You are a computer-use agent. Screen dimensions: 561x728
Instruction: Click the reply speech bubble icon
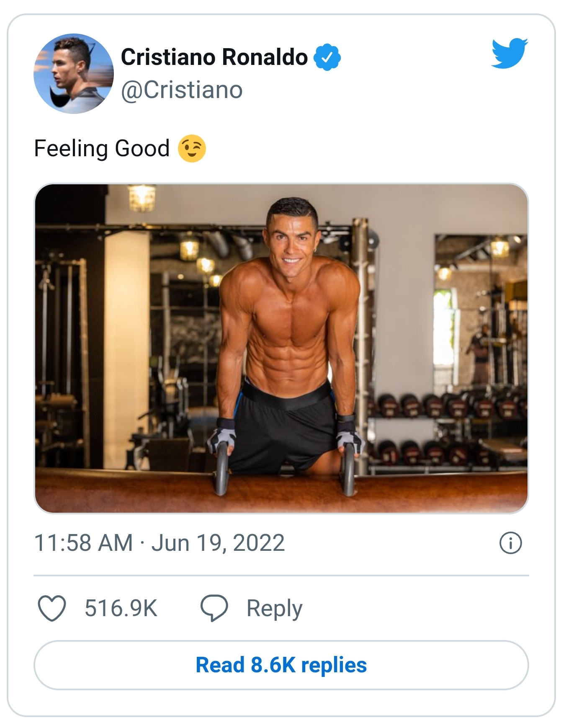(214, 608)
